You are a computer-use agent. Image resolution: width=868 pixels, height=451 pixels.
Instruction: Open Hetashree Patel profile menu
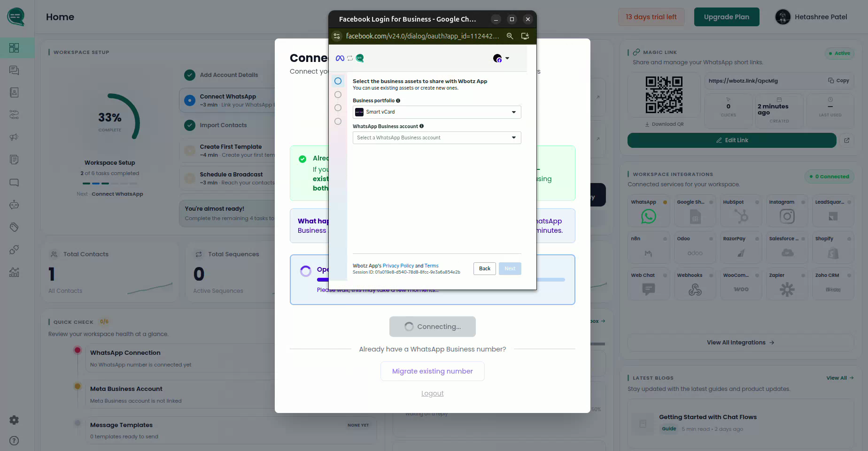(811, 17)
